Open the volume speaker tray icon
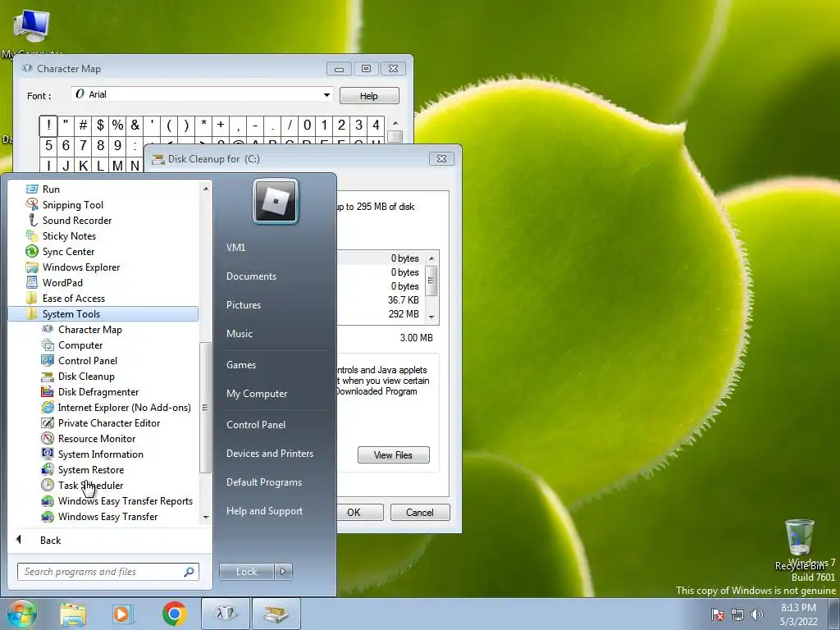The width and height of the screenshot is (840, 630). click(x=756, y=614)
